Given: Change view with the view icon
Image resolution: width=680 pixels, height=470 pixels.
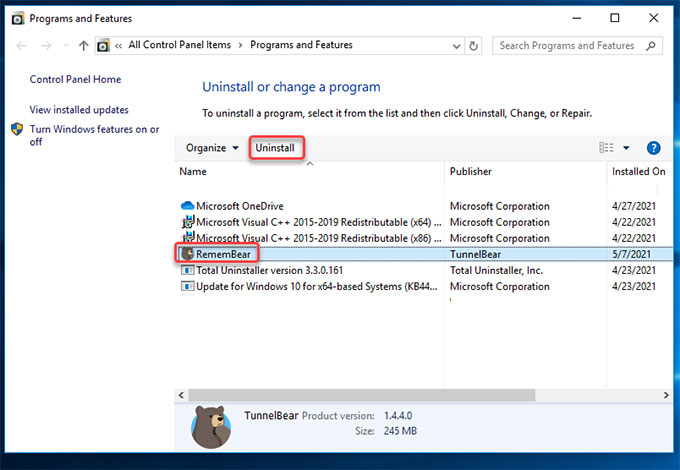Looking at the screenshot, I should pyautogui.click(x=606, y=148).
